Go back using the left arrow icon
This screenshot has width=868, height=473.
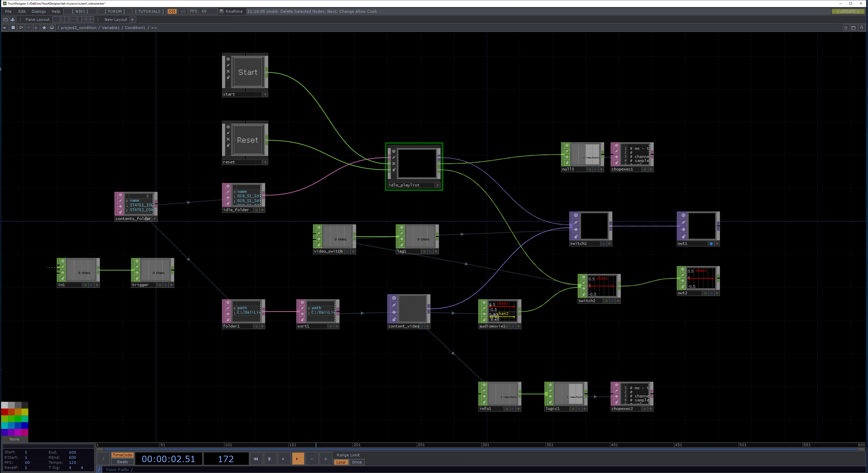click(x=21, y=28)
